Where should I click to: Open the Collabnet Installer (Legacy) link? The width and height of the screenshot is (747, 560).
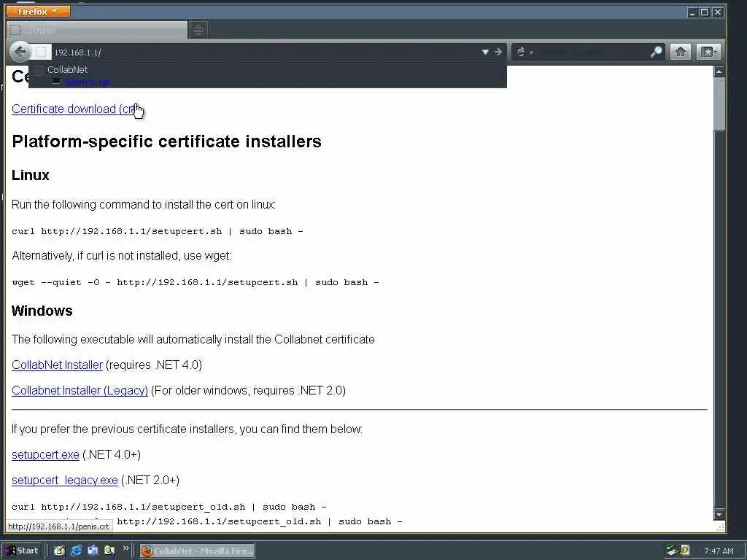pyautogui.click(x=80, y=391)
